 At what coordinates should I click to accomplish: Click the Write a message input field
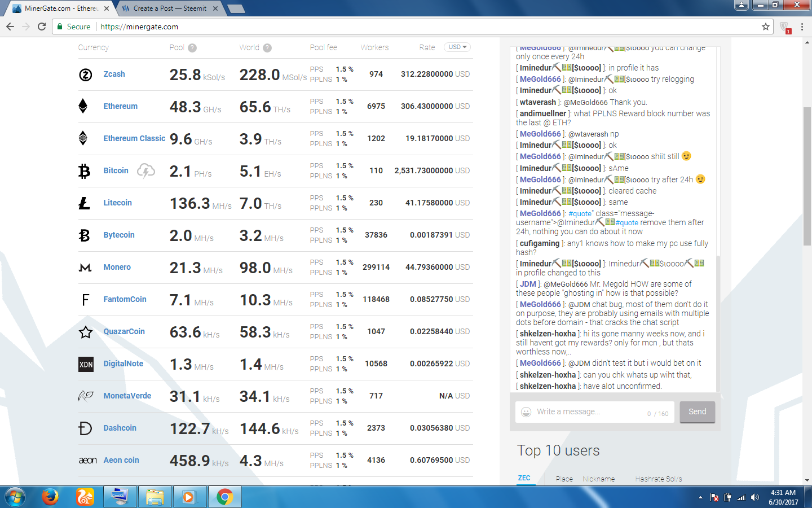tap(595, 412)
